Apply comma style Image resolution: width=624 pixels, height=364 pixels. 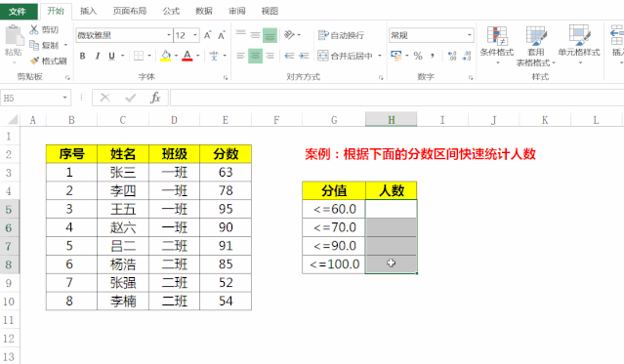pos(433,56)
